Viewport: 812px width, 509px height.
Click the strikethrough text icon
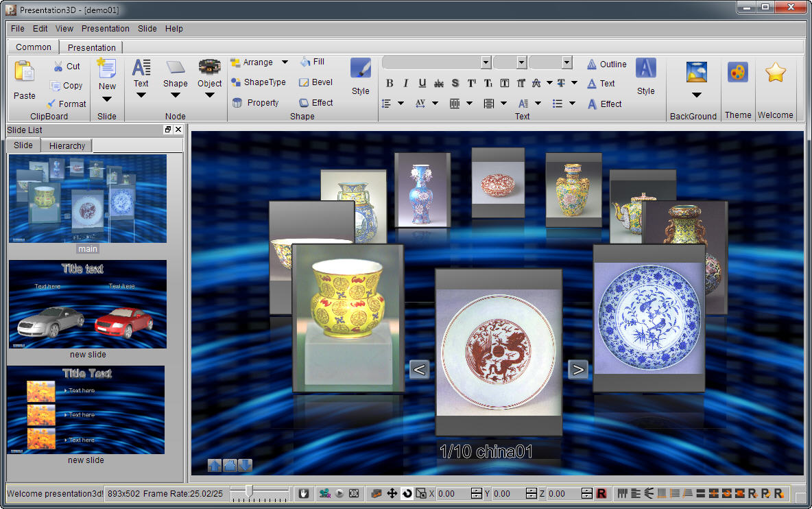439,83
